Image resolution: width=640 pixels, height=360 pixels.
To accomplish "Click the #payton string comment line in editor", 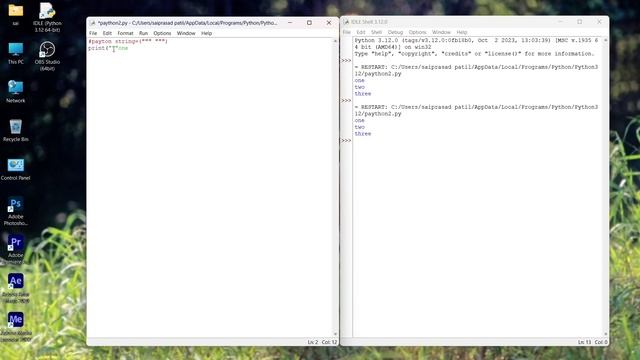I will (x=128, y=41).
